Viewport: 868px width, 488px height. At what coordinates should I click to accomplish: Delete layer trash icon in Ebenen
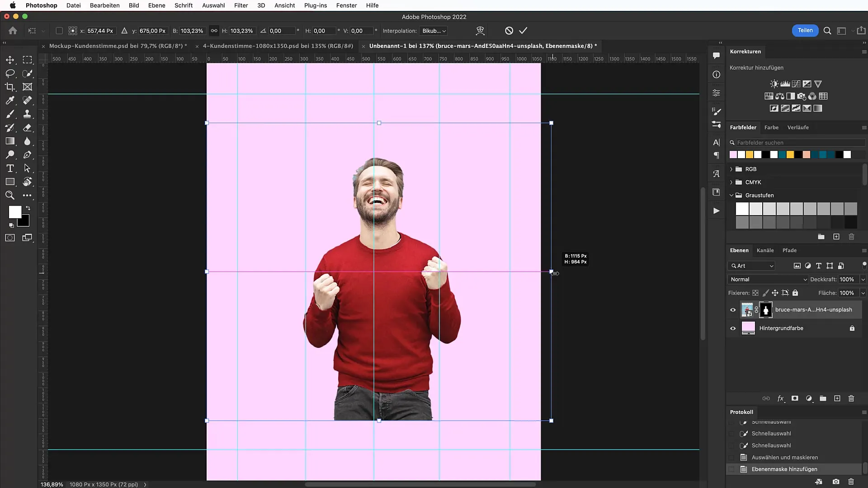click(x=851, y=398)
